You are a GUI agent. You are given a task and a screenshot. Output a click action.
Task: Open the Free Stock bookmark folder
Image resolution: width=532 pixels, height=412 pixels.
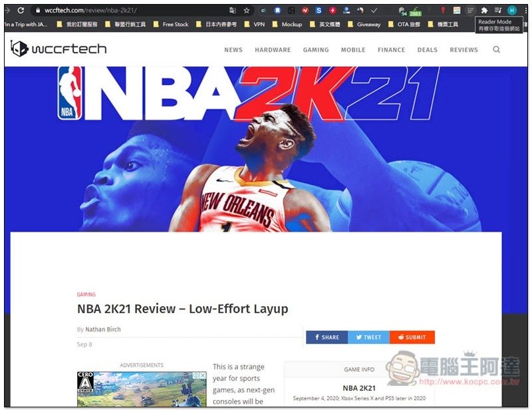pyautogui.click(x=171, y=25)
